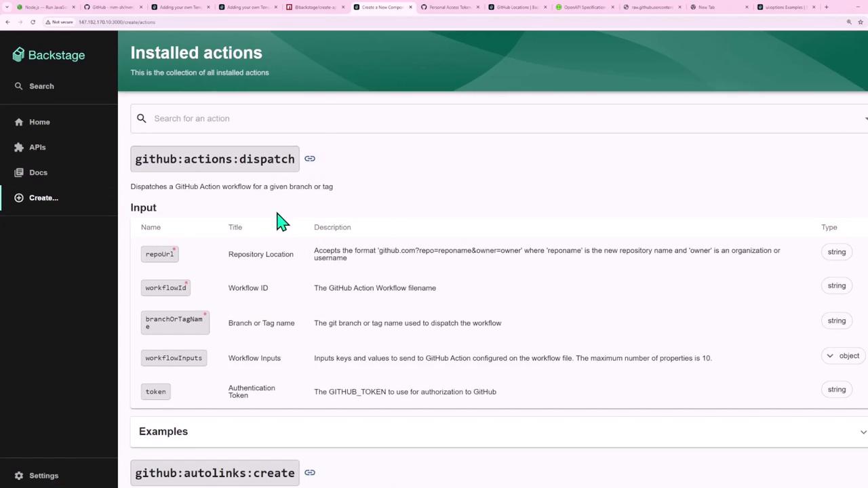Click the Create plus icon in sidebar
868x488 pixels.
pyautogui.click(x=19, y=198)
